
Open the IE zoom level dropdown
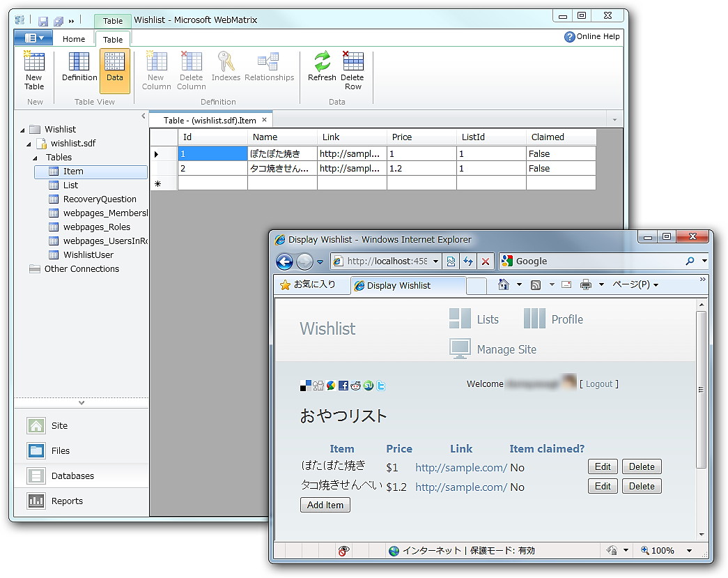(690, 551)
